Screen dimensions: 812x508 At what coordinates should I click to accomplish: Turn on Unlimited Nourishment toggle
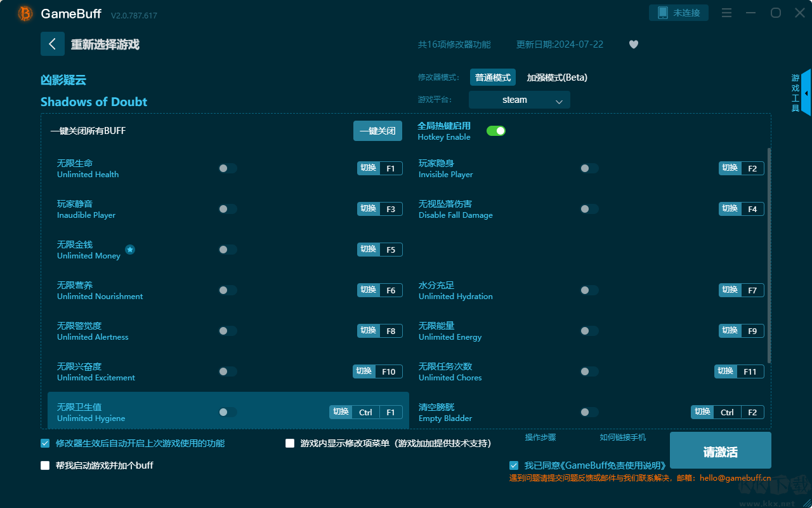click(228, 290)
